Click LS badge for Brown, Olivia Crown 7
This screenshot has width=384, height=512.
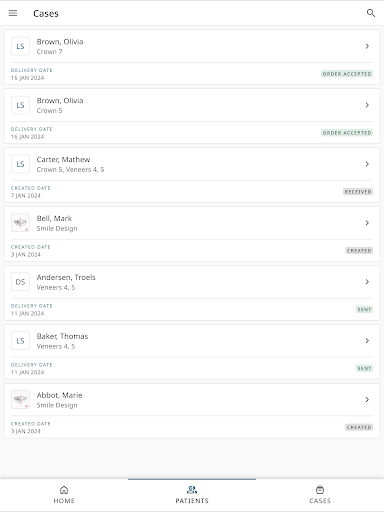pyautogui.click(x=20, y=46)
